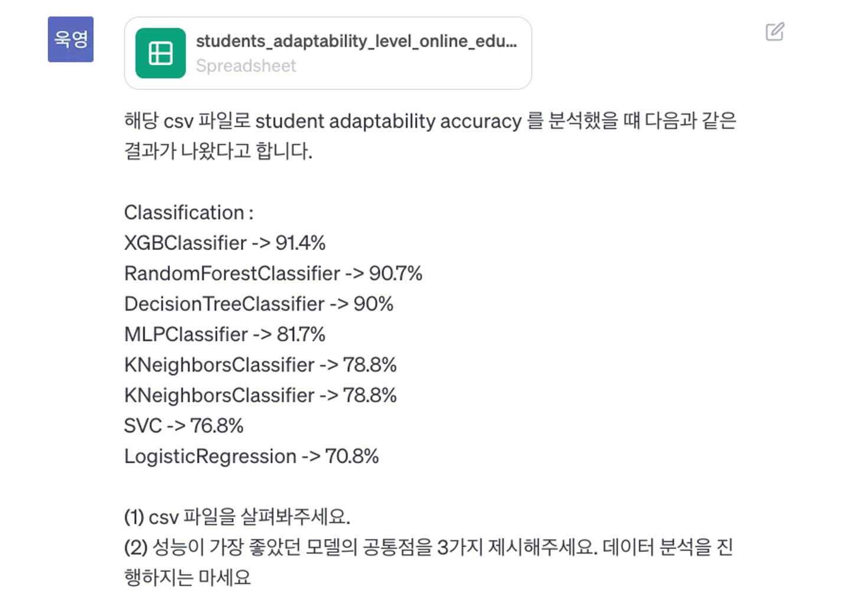This screenshot has width=868, height=615.
Task: Click the XGBClassifier -> 91.4% line
Action: coord(225,243)
